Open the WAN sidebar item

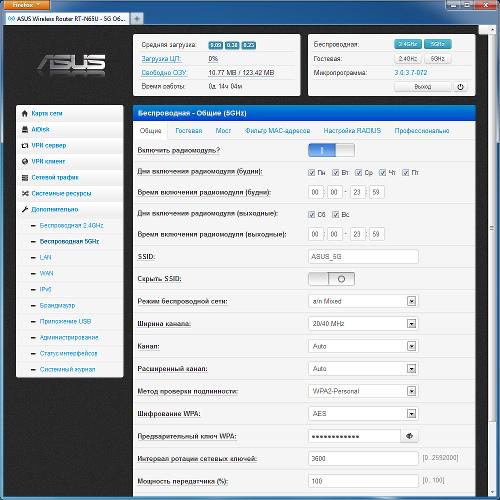(46, 273)
